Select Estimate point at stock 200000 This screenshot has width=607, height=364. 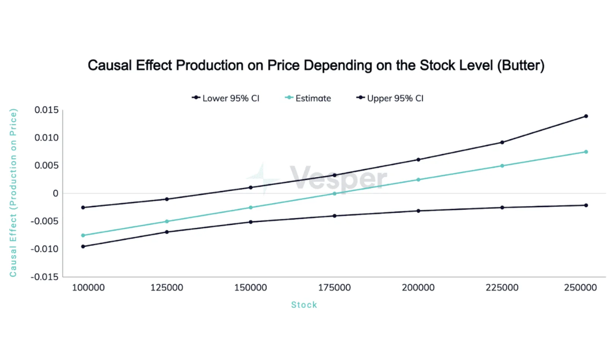(418, 180)
